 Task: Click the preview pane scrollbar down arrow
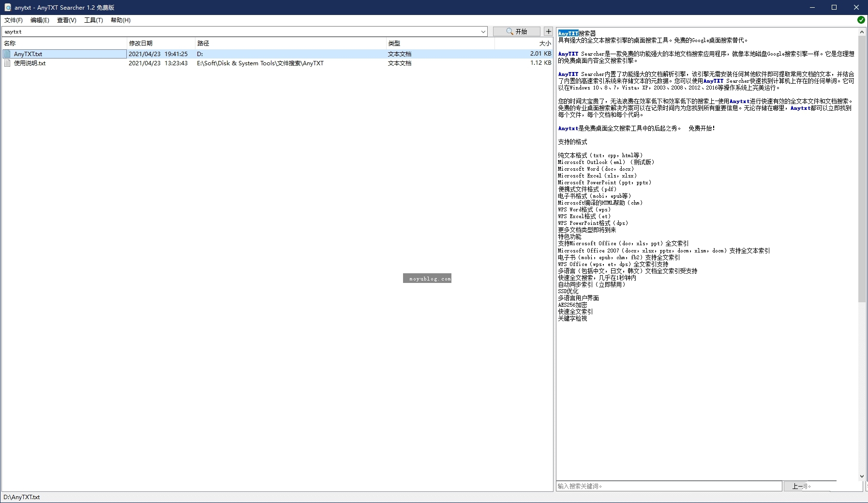click(862, 476)
